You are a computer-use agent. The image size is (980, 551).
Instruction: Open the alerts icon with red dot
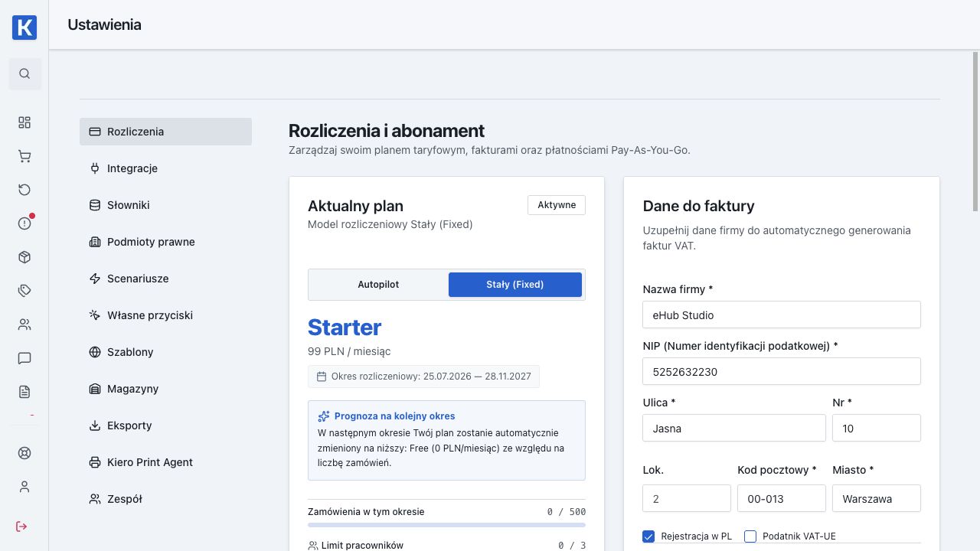pyautogui.click(x=24, y=223)
